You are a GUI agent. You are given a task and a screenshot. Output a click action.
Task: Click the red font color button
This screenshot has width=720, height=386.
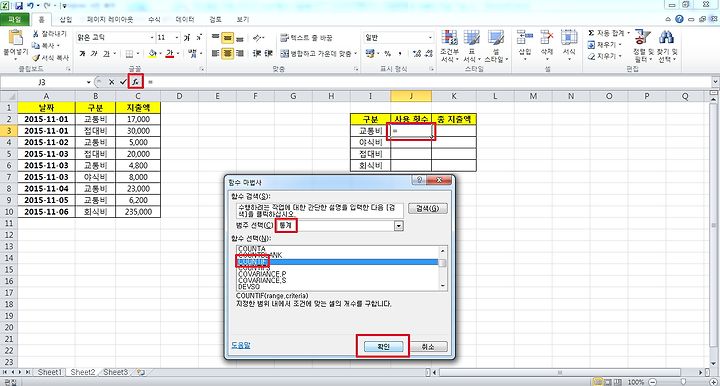[x=170, y=54]
